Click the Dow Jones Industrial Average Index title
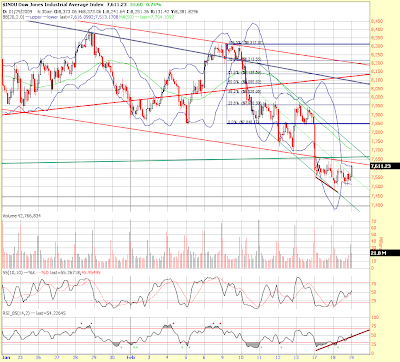This screenshot has width=400, height=362. point(53,5)
